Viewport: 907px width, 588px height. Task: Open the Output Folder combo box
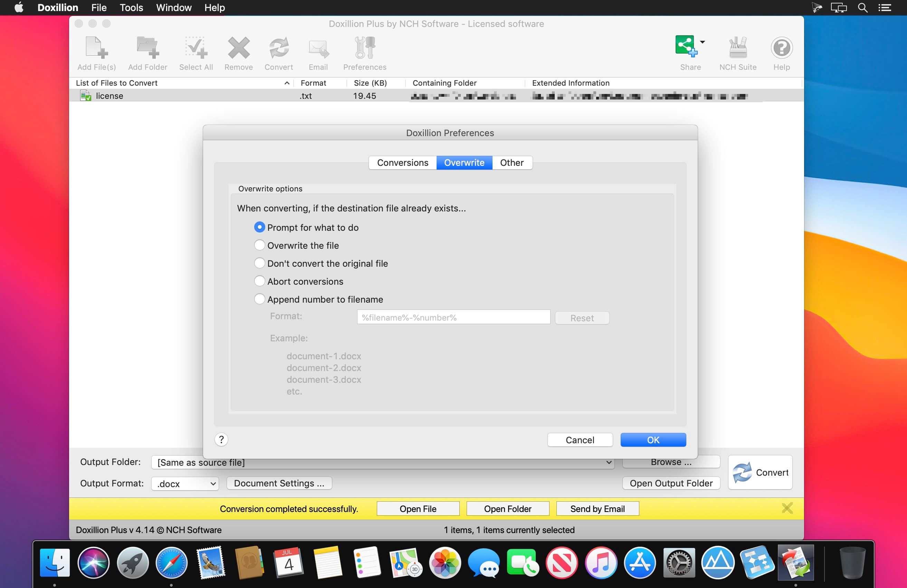tap(383, 462)
